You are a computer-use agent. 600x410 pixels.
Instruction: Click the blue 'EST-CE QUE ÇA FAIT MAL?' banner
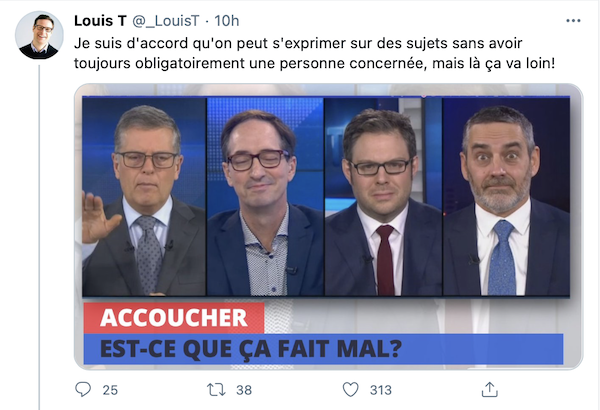pyautogui.click(x=323, y=349)
